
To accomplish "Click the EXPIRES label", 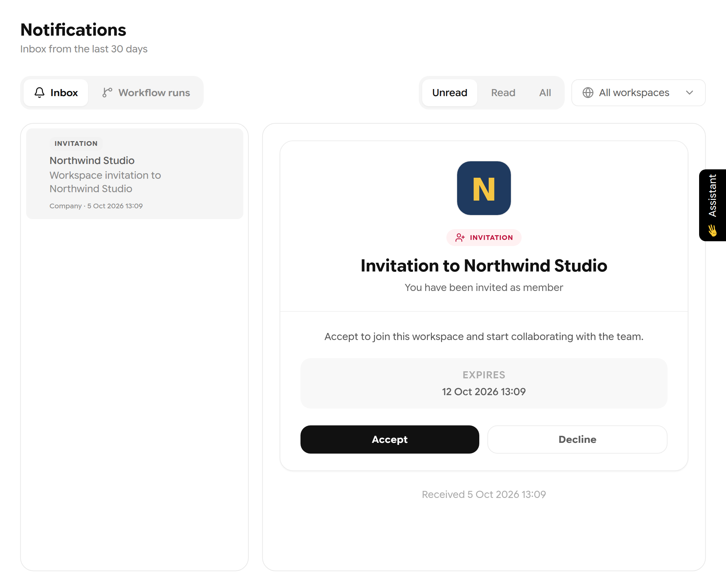I will (x=484, y=375).
